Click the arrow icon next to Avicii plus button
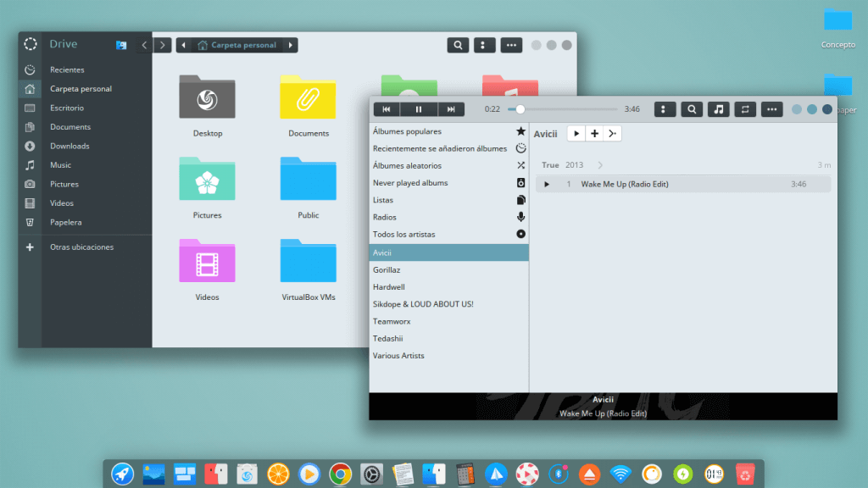Image resolution: width=868 pixels, height=488 pixels. point(612,133)
